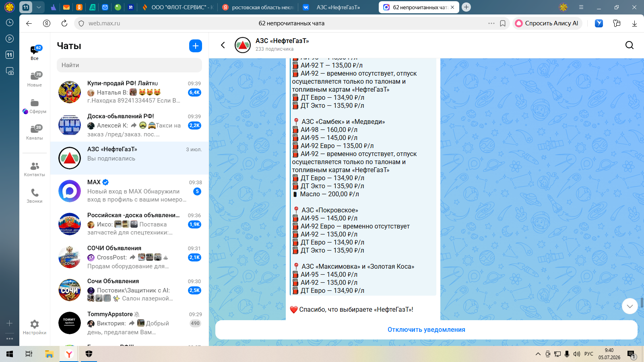Screen dimensions: 644x362
Task: Open the Доска-объявлений РФ! chat
Action: pyautogui.click(x=130, y=125)
